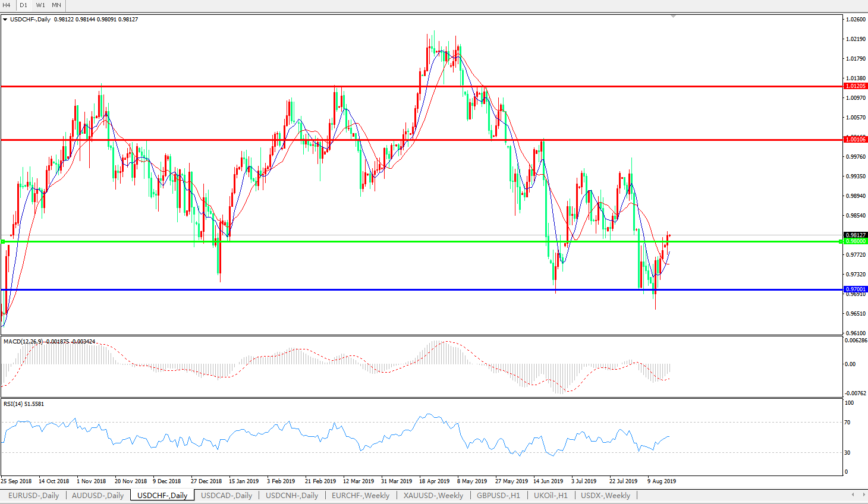Click the RSI(14) indicator label
868x504 pixels.
(x=13, y=404)
